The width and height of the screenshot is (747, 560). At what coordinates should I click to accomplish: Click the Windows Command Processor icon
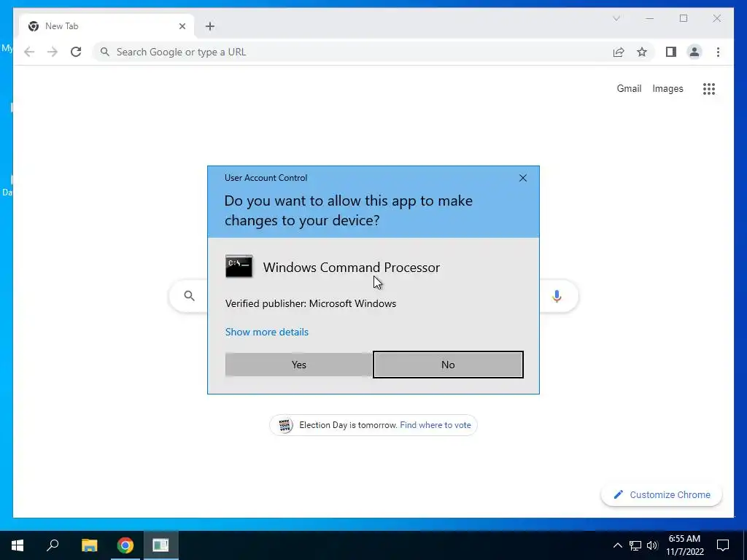239,267
